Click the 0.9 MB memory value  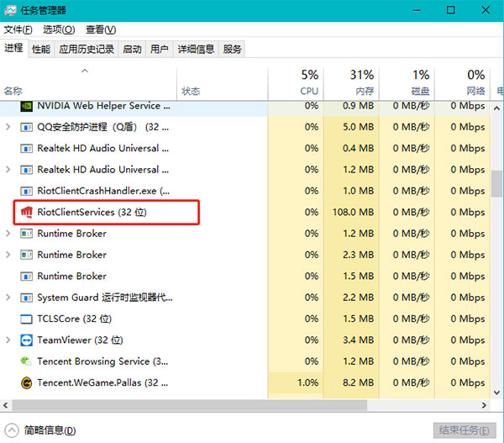click(x=358, y=106)
